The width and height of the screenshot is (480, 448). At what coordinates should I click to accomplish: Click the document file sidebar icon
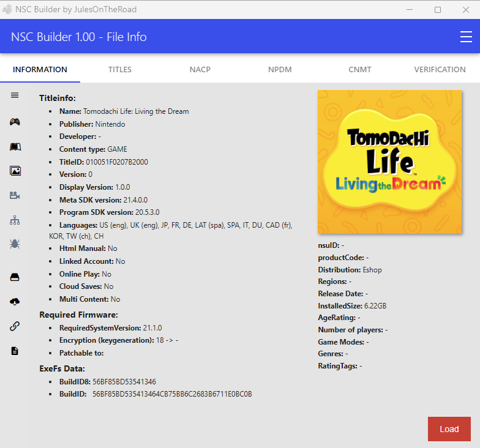pyautogui.click(x=15, y=351)
